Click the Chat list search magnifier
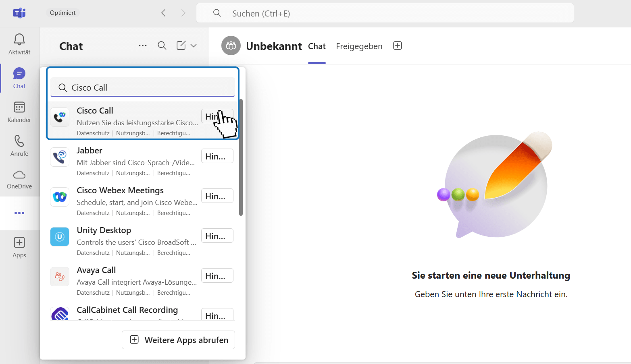 162,45
